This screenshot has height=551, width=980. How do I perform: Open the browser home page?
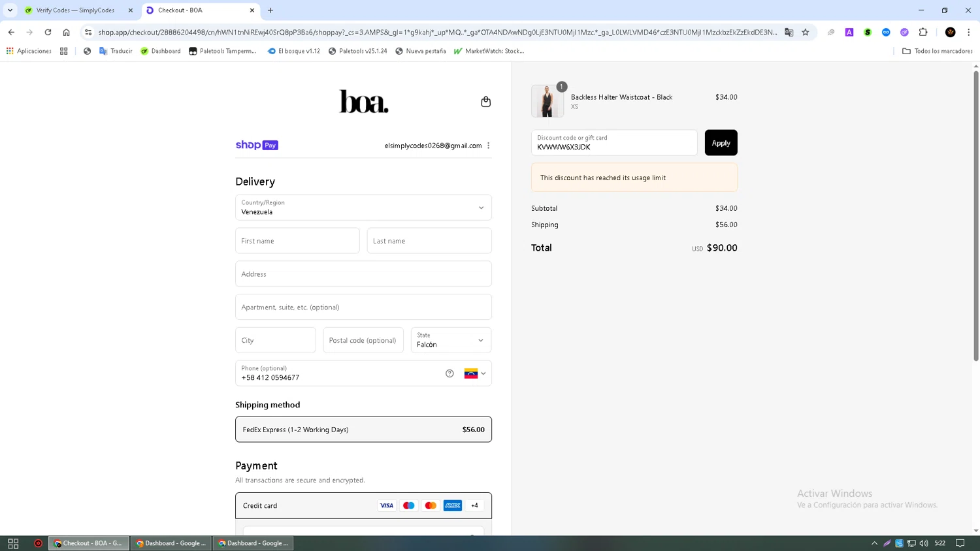(66, 32)
